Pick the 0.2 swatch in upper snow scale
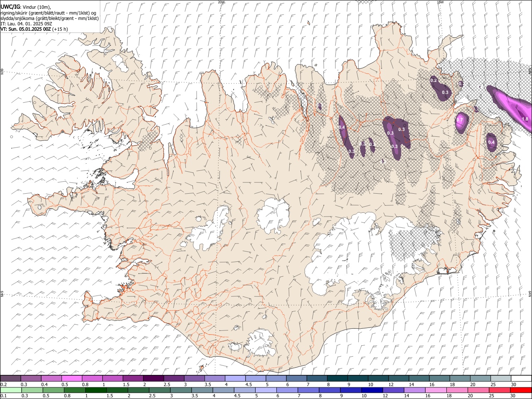This screenshot has height=399, width=532. [10, 378]
